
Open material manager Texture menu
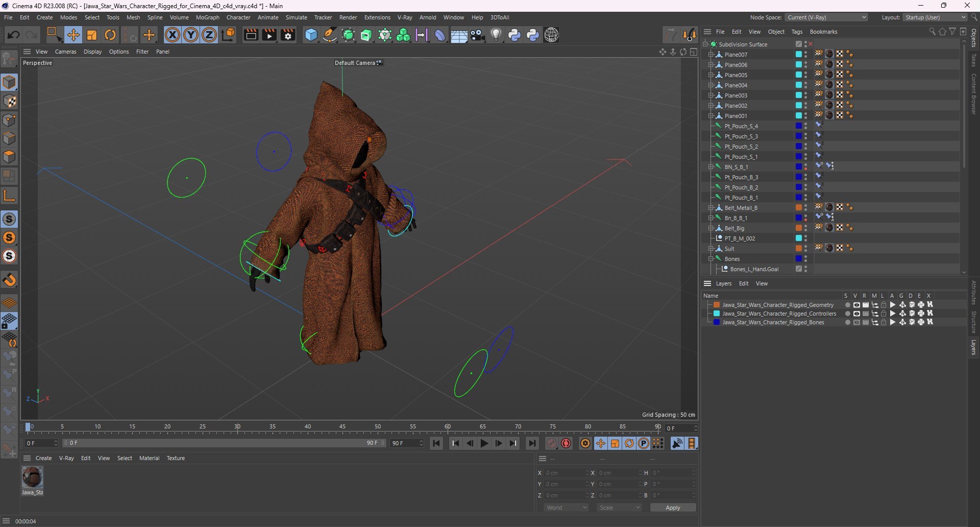[x=176, y=458]
